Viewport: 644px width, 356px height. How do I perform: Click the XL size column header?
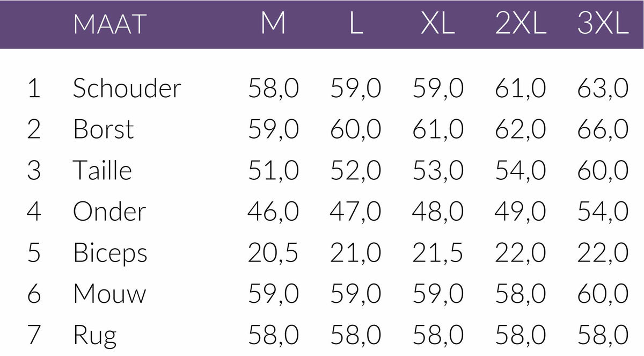pos(438,25)
